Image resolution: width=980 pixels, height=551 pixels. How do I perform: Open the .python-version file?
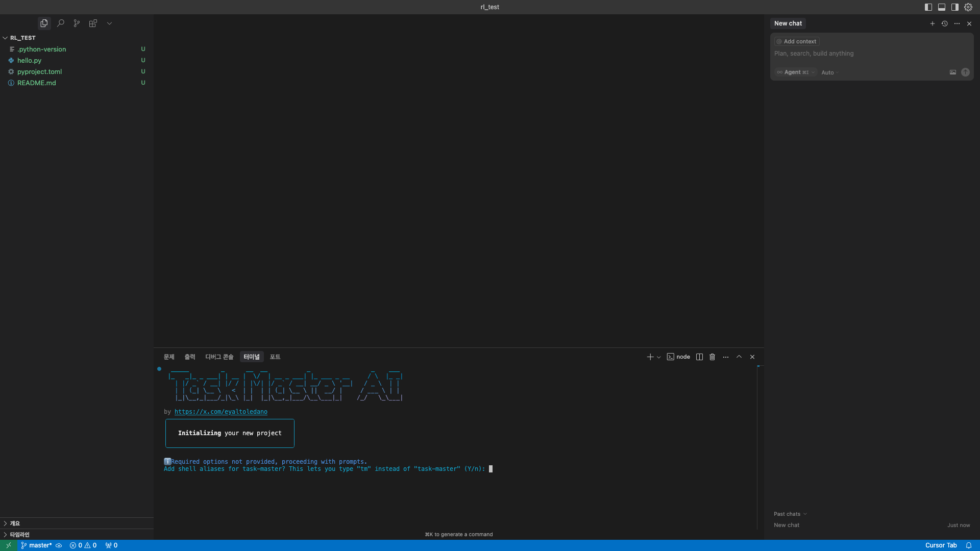point(77,49)
